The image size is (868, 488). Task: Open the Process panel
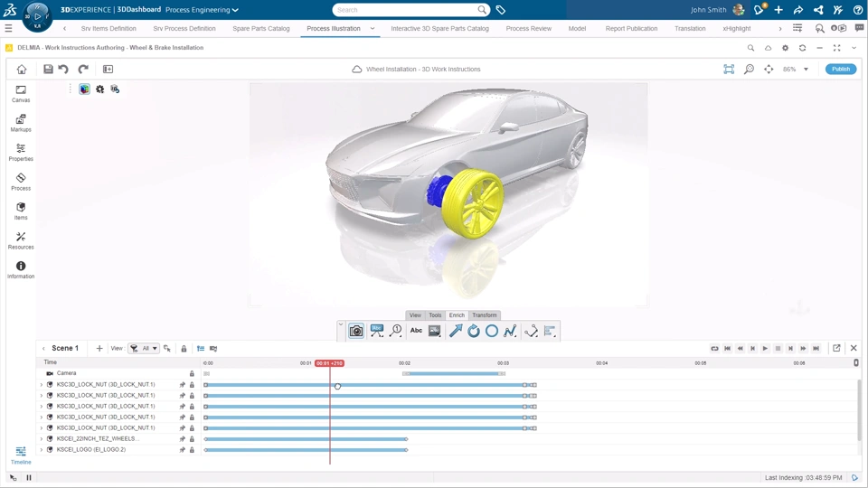(21, 182)
